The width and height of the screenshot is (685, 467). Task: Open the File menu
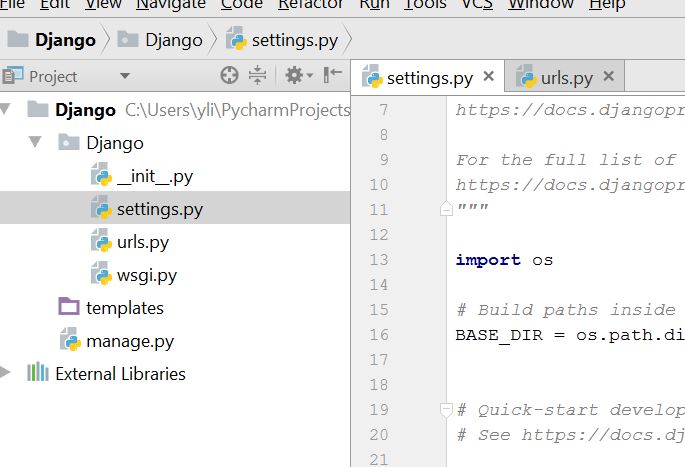tap(12, 4)
